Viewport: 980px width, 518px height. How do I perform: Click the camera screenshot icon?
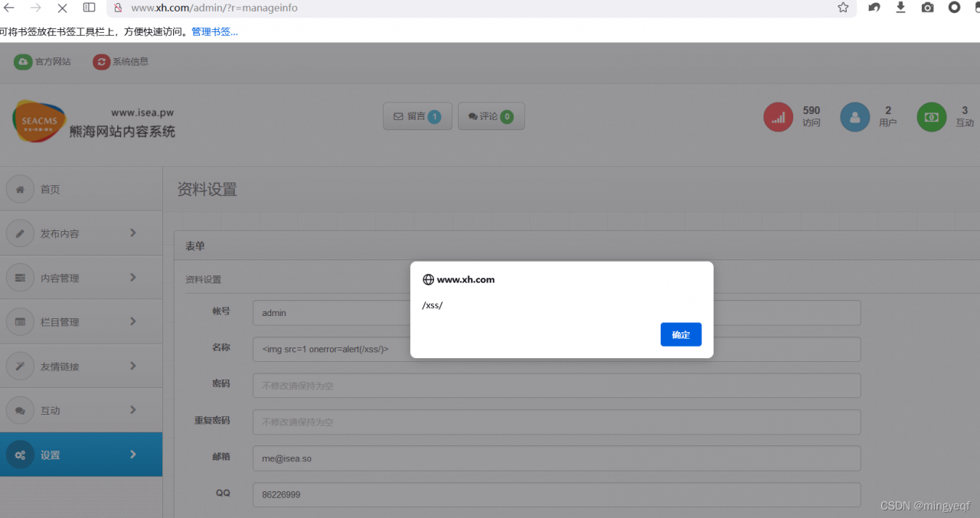pyautogui.click(x=927, y=7)
